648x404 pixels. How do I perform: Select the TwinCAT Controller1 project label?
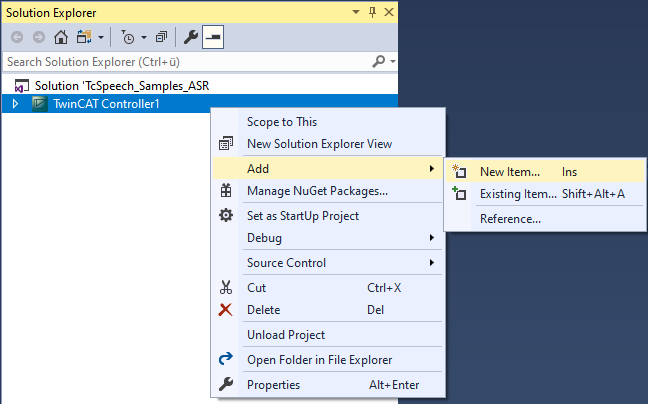pyautogui.click(x=106, y=104)
